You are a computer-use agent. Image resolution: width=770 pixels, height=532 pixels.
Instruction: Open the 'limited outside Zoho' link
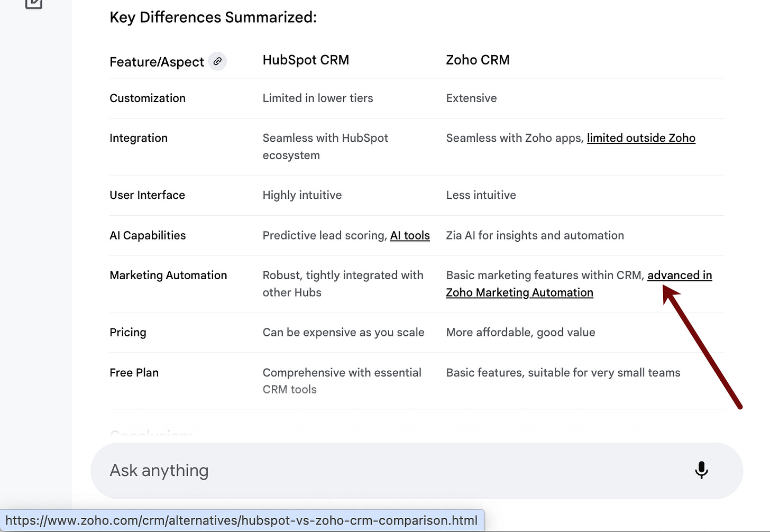coord(641,138)
